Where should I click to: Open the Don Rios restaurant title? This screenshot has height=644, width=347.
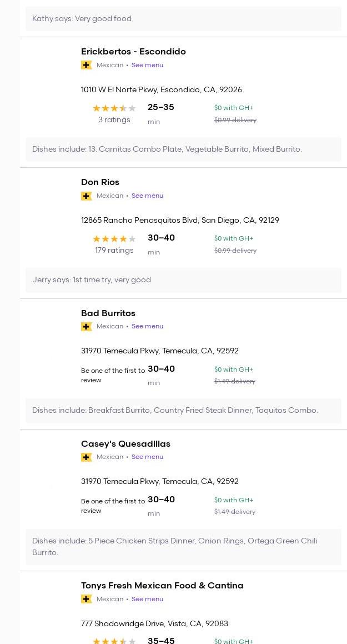100,182
